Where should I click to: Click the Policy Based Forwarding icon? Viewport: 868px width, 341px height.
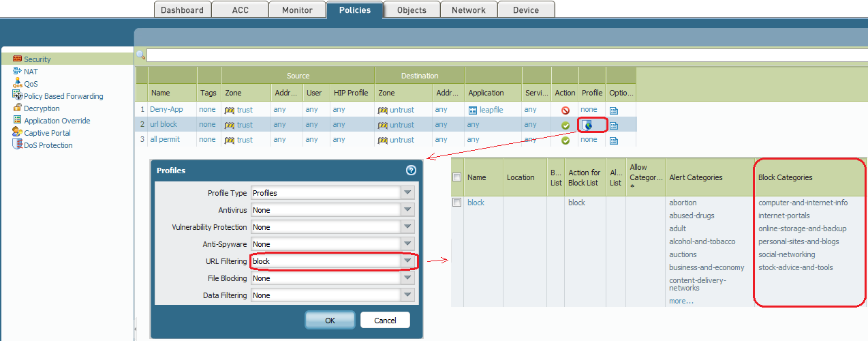(18, 95)
